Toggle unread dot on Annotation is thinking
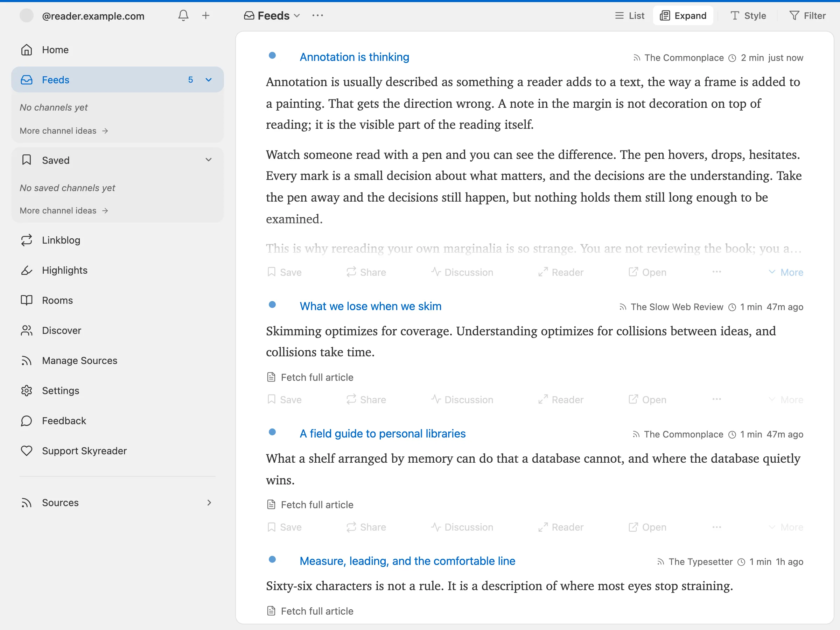The image size is (840, 630). click(x=272, y=55)
